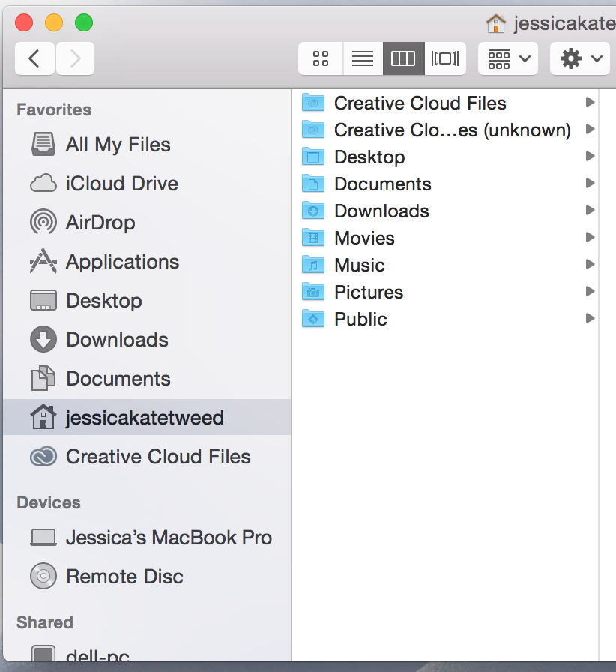Open the item arrangement dropdown
Viewport: 616px width, 672px height.
pos(508,58)
